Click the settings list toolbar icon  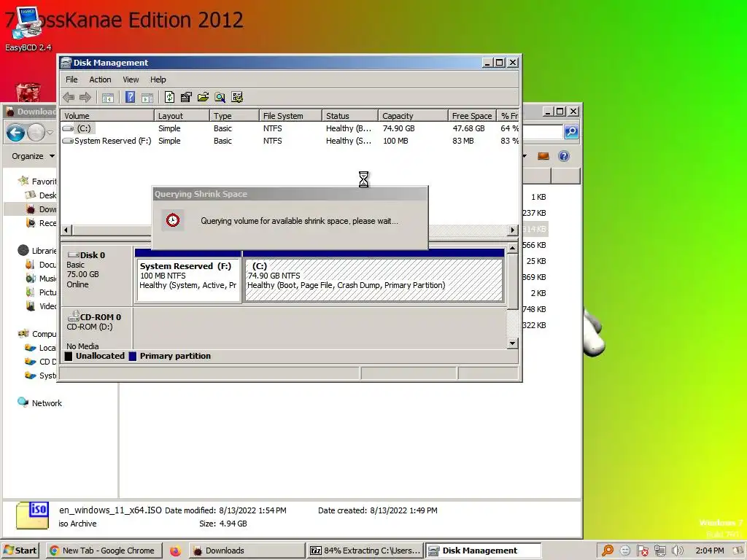[x=237, y=98]
